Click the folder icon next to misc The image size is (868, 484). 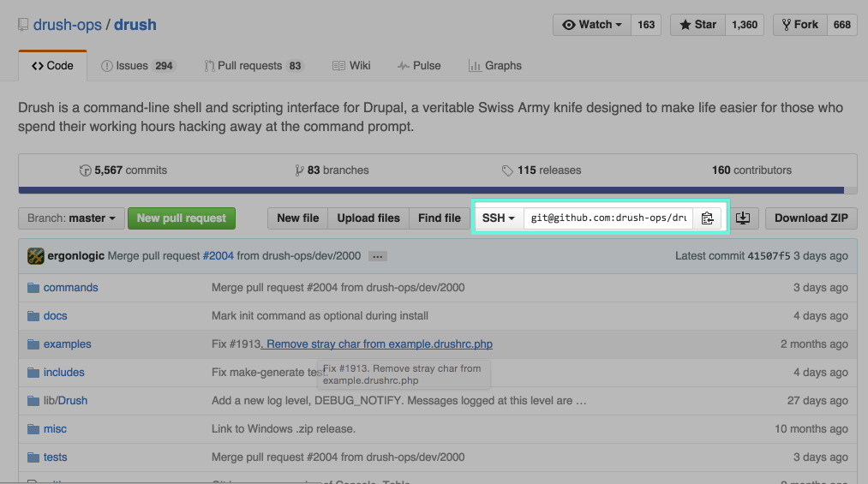33,428
